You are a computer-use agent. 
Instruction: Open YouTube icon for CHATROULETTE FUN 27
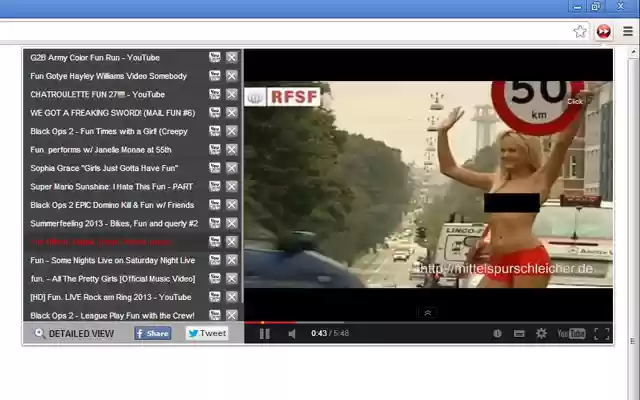(x=215, y=94)
